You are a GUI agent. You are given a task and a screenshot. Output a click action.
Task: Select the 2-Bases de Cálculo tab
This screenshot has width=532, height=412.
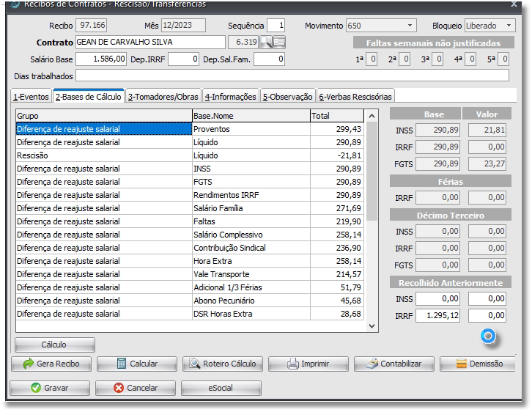coord(89,96)
